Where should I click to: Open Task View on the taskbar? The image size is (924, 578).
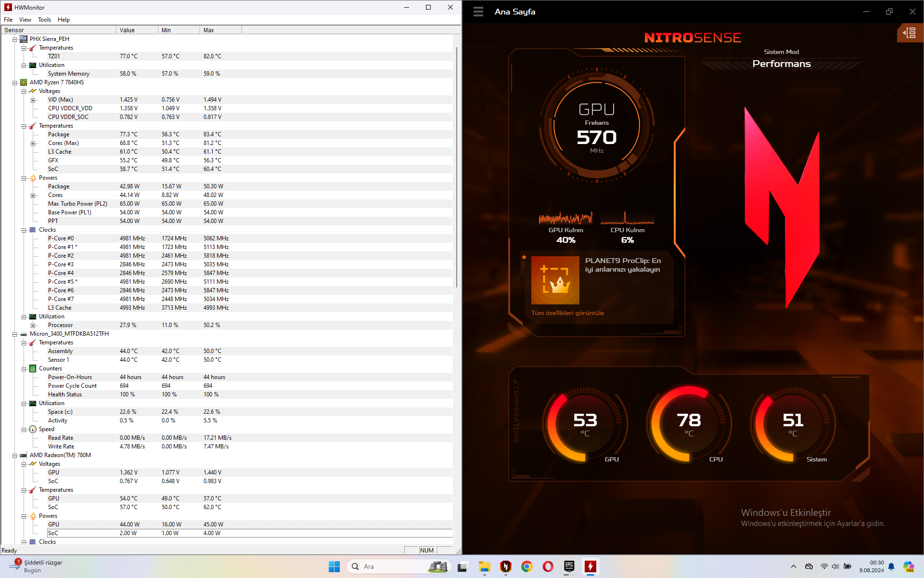[x=462, y=566]
